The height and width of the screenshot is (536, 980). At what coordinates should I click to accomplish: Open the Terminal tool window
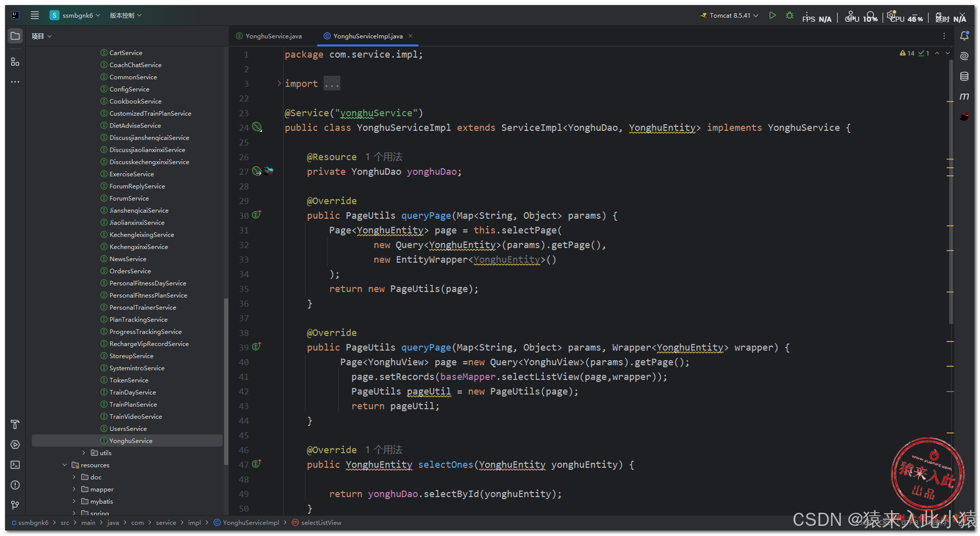pos(15,465)
